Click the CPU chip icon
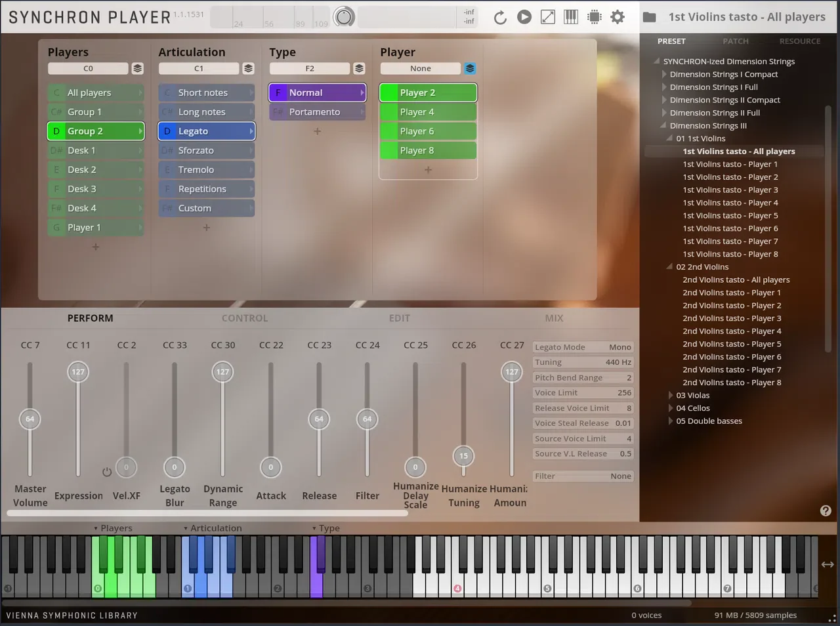 pyautogui.click(x=595, y=17)
